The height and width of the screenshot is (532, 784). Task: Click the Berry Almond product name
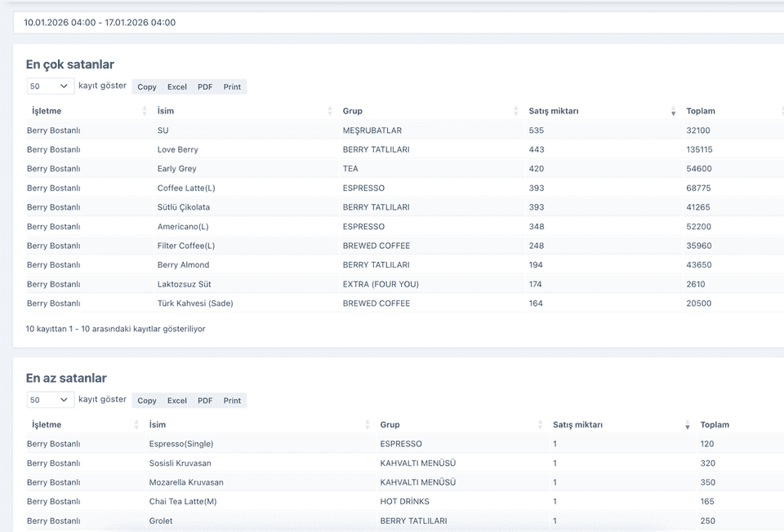click(x=183, y=264)
